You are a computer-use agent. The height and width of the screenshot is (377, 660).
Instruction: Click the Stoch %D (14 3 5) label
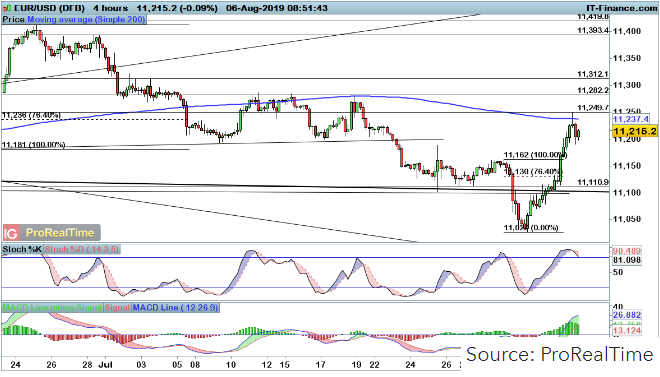click(82, 250)
